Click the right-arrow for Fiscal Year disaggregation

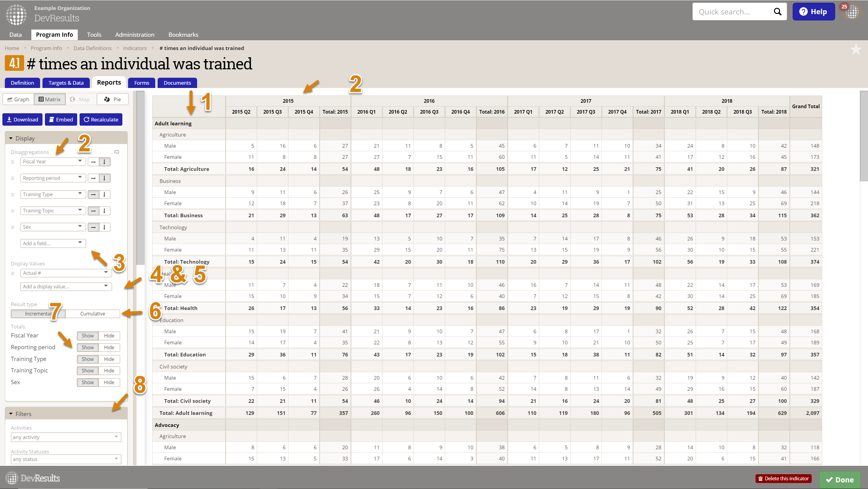coord(93,162)
